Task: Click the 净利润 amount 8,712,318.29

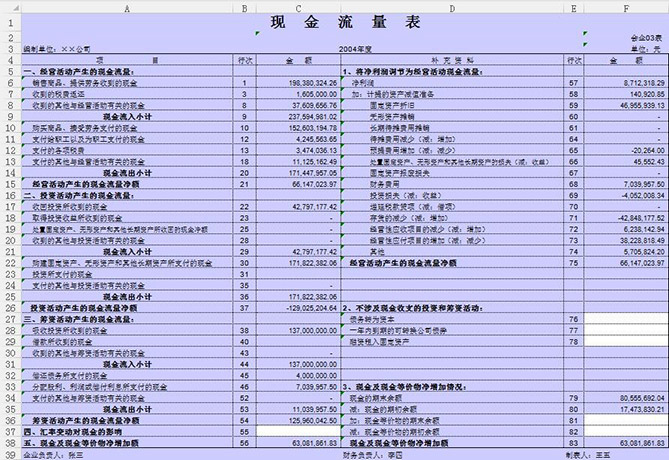Action: [x=626, y=83]
